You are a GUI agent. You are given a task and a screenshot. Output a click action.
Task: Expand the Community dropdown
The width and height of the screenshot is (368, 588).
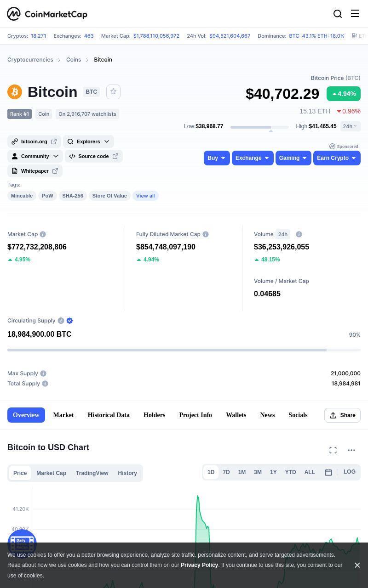35,156
